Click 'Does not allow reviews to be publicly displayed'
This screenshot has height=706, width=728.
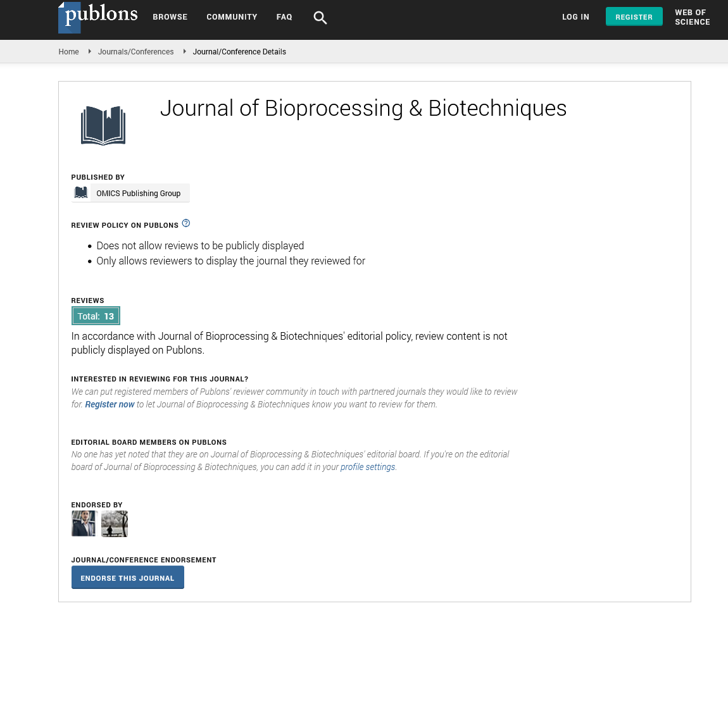pyautogui.click(x=200, y=246)
